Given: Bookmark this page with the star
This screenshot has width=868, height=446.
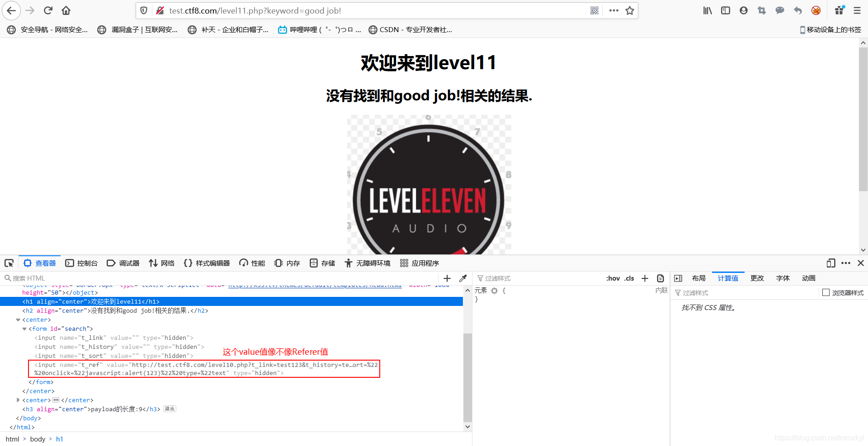Looking at the screenshot, I should [x=630, y=10].
